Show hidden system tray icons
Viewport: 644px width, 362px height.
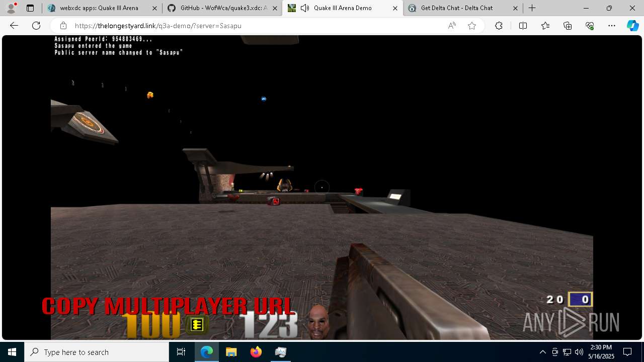tap(542, 352)
